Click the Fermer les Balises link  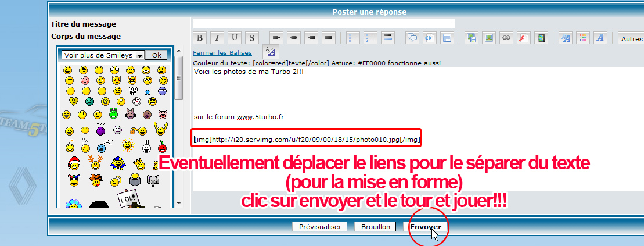[222, 53]
